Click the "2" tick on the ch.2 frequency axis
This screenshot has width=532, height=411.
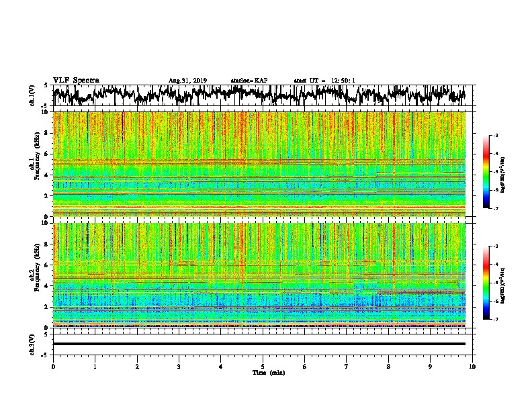(x=46, y=307)
